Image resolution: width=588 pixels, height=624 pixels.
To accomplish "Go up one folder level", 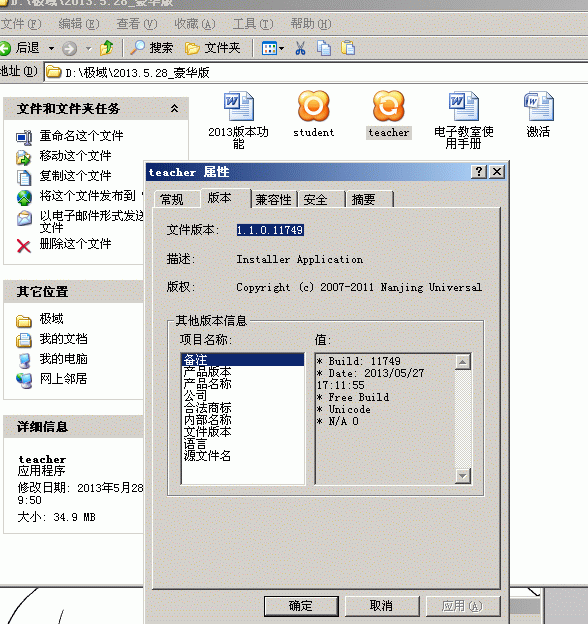I will pos(107,48).
